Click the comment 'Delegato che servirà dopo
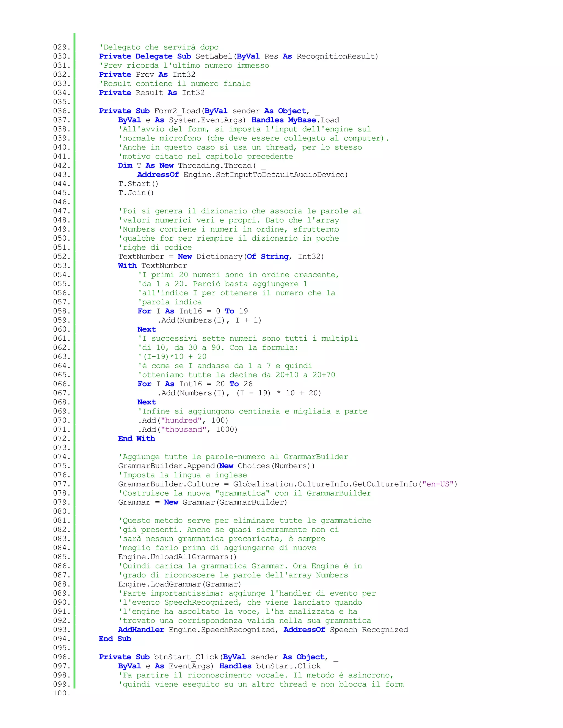 [159, 47]
